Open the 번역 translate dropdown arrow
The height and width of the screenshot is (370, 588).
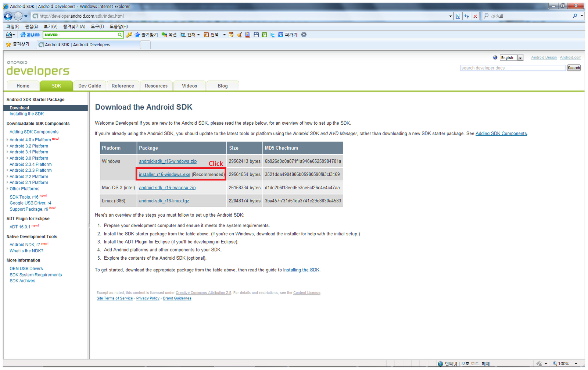pyautogui.click(x=224, y=35)
